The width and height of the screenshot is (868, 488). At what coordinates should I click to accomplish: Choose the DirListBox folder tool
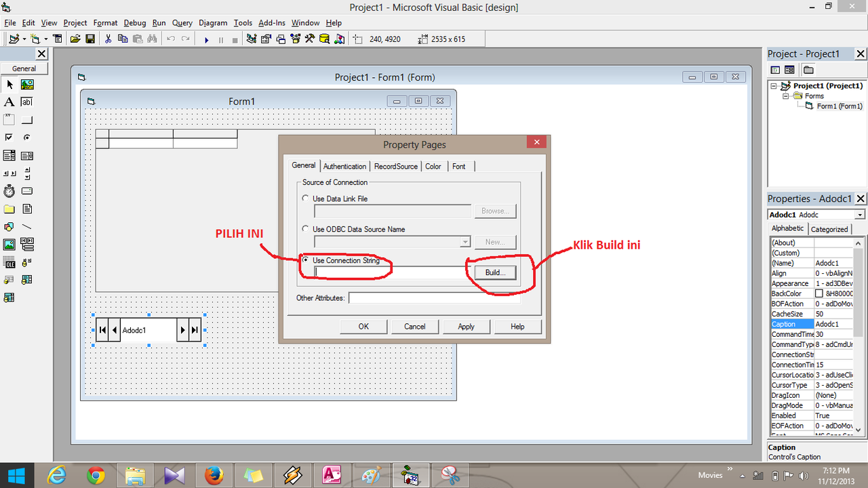[9, 209]
